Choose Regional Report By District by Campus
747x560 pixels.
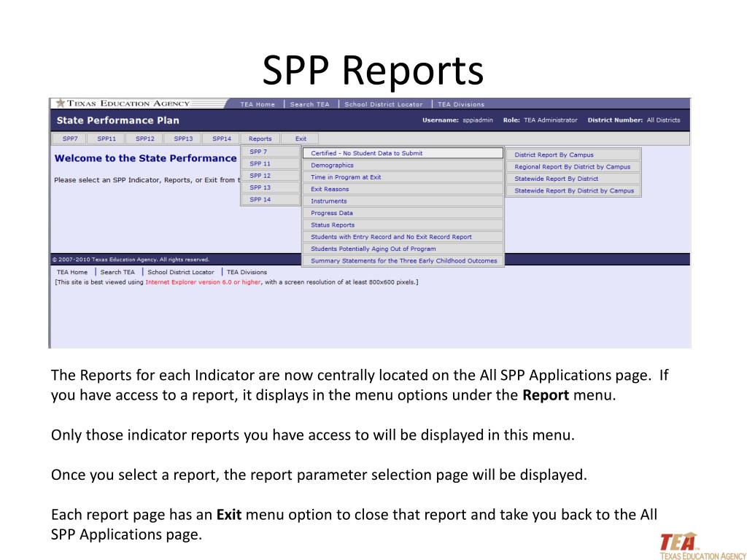point(573,167)
